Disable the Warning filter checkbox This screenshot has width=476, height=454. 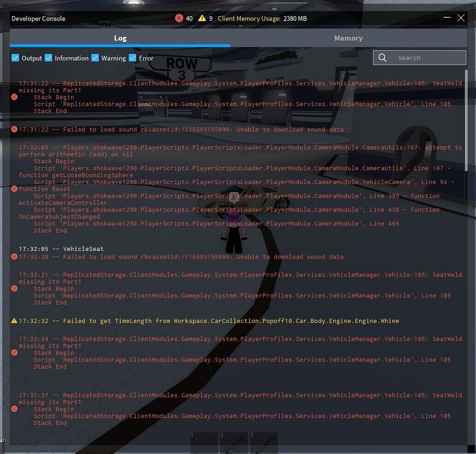coord(95,58)
